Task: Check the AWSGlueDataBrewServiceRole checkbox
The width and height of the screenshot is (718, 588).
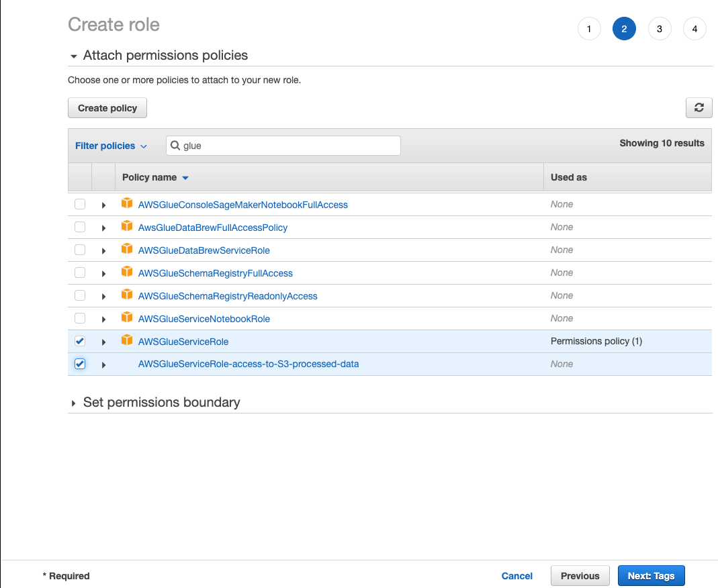Action: coord(80,250)
